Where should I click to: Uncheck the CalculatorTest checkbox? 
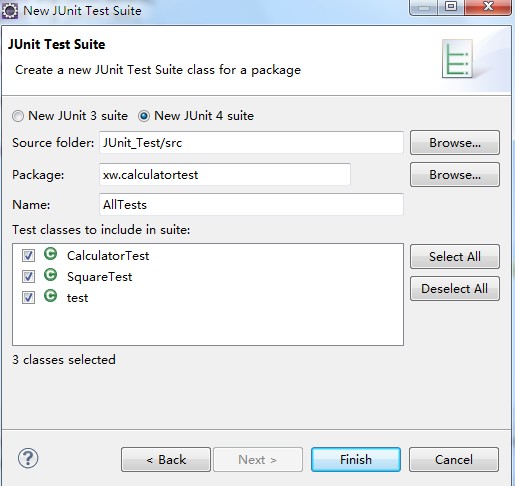pyautogui.click(x=28, y=256)
